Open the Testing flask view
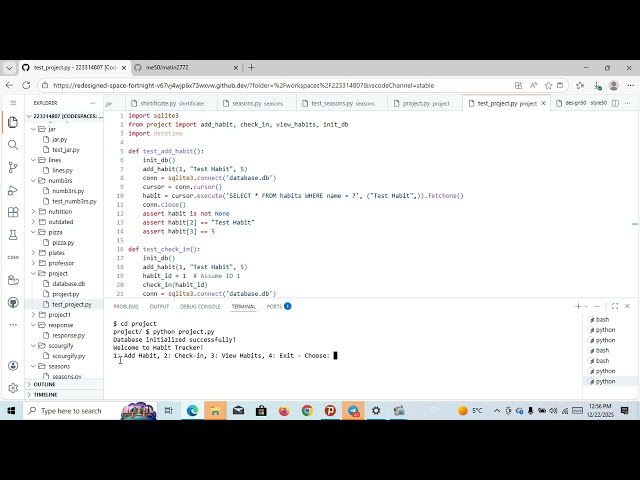 [13, 235]
